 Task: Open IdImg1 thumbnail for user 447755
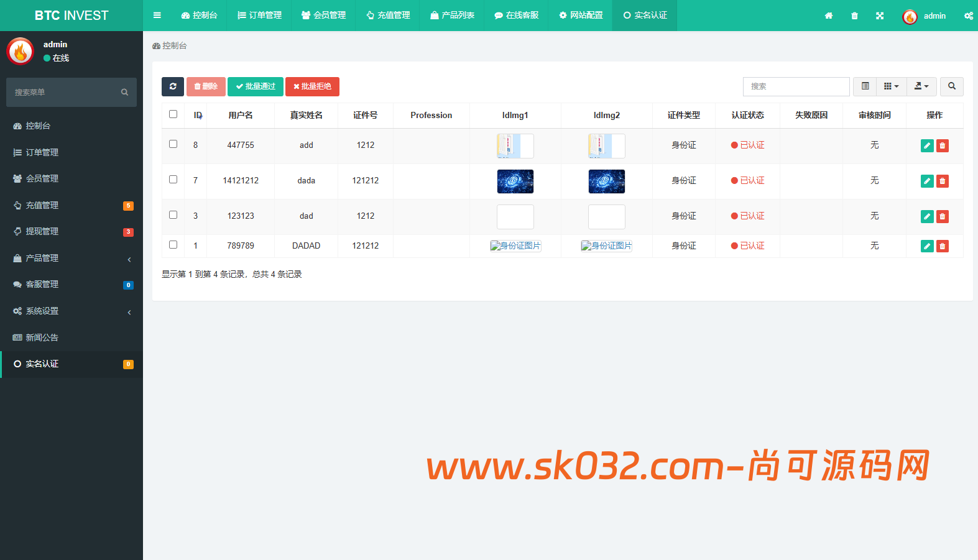pyautogui.click(x=515, y=146)
